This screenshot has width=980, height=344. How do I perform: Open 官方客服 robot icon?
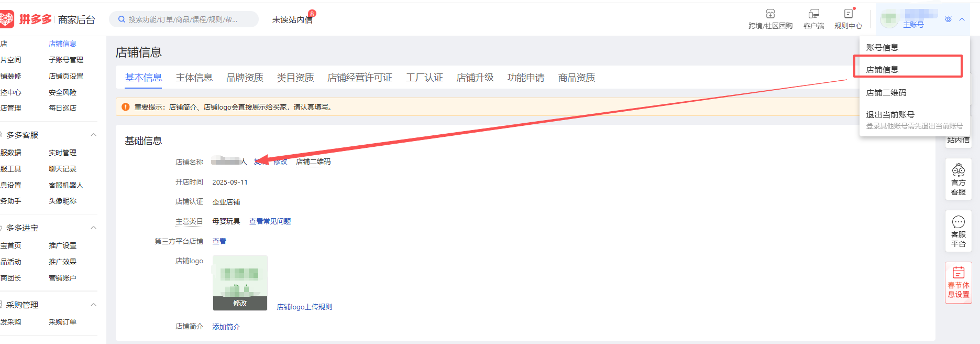click(958, 170)
